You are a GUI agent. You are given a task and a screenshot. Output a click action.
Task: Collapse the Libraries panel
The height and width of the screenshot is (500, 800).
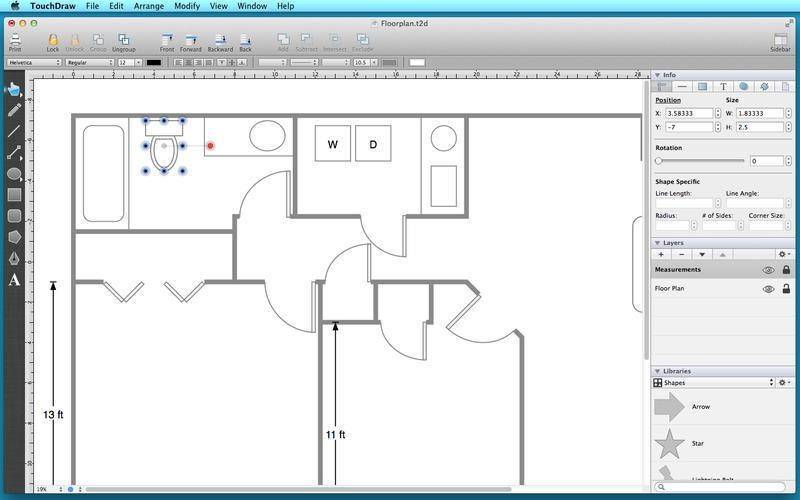click(x=657, y=371)
